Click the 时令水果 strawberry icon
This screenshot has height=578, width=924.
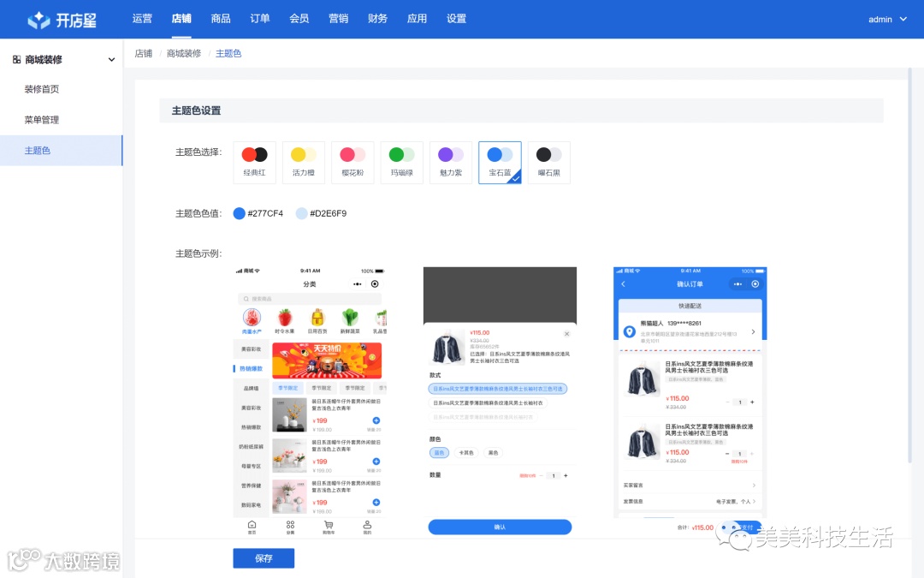click(x=285, y=318)
